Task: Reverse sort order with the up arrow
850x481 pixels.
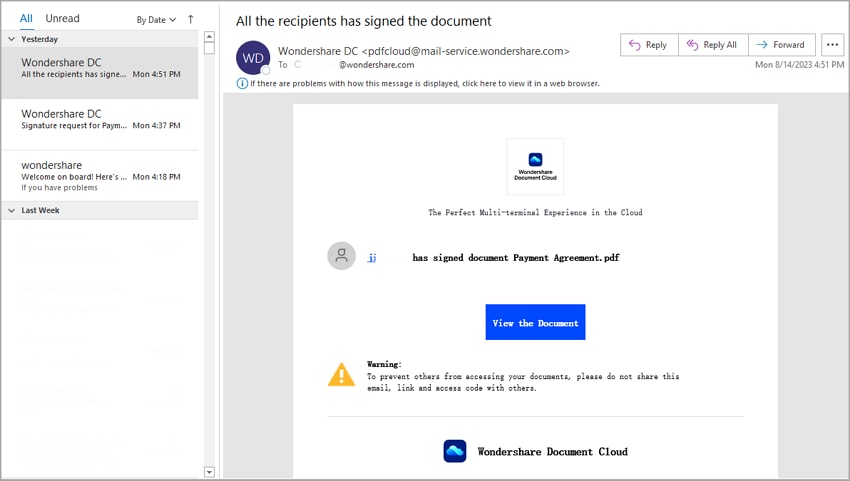Action: pos(190,20)
